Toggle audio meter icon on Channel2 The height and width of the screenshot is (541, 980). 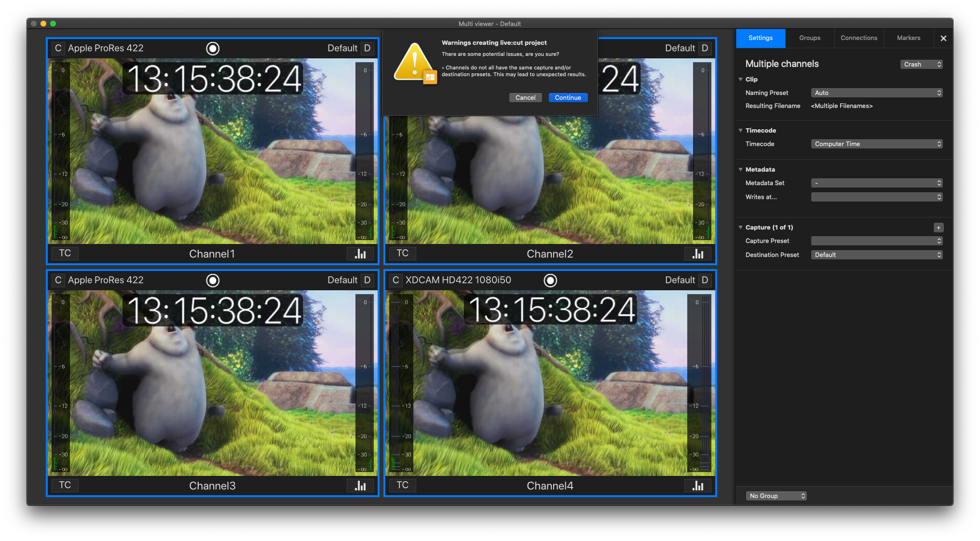tap(698, 254)
